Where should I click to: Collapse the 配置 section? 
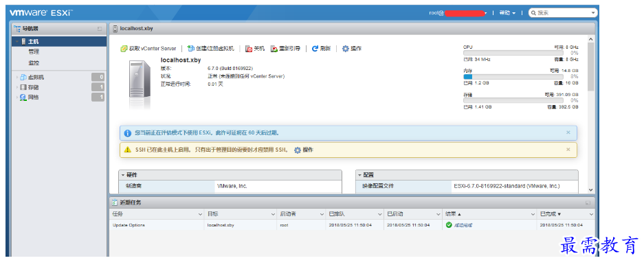[x=359, y=175]
